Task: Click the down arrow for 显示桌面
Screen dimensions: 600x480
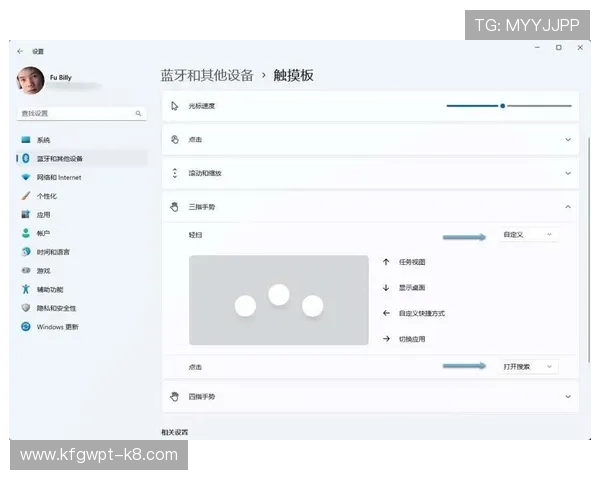Action: 386,288
